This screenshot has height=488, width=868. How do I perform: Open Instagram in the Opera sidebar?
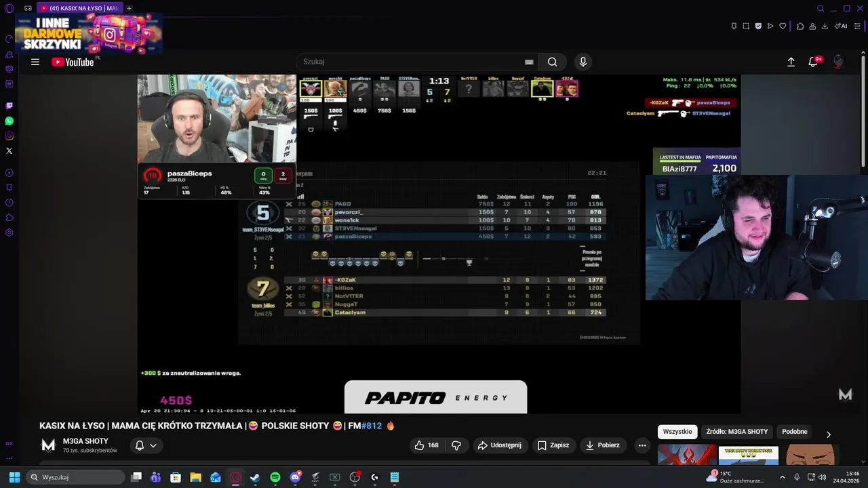9,136
